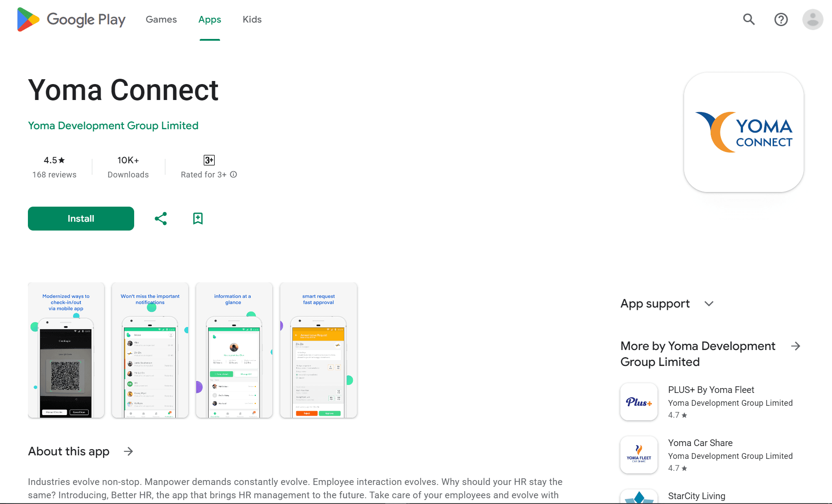Click PLUS+ By Yoma Fleet 4.7 rating
This screenshot has width=832, height=504.
tap(677, 415)
